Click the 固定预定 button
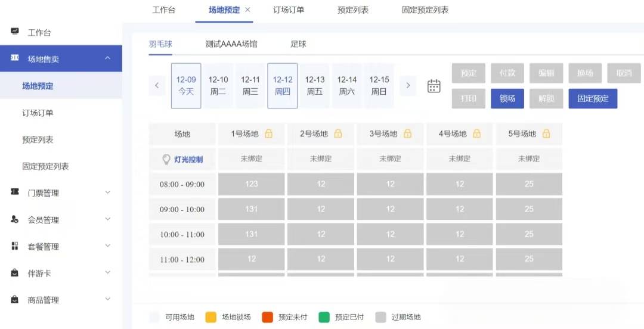This screenshot has height=329, width=644. point(593,98)
